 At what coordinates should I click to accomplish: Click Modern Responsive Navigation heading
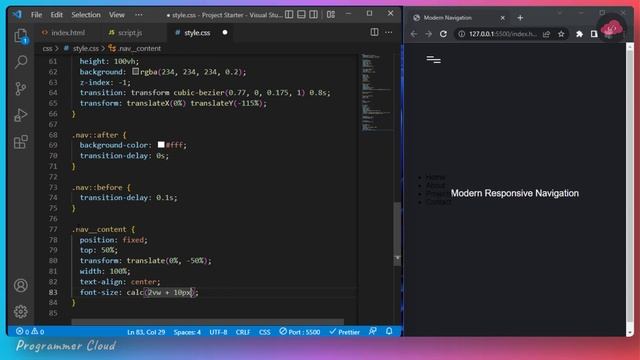[515, 193]
